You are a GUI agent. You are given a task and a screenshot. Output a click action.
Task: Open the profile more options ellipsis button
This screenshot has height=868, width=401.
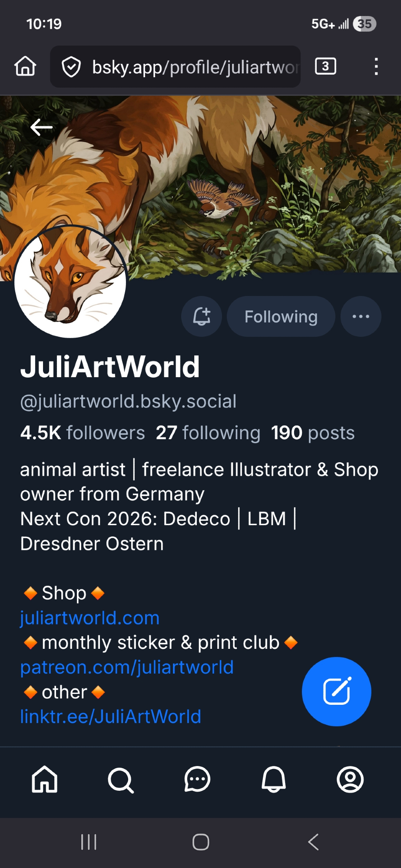(x=361, y=316)
